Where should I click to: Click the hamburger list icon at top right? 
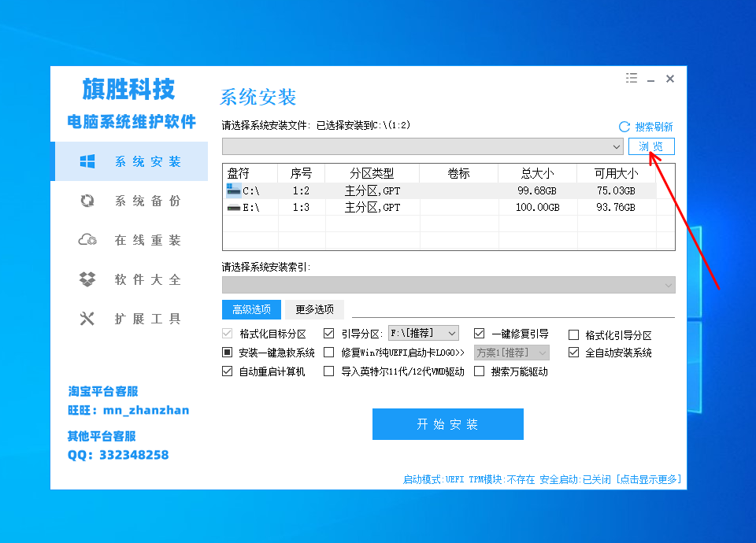click(x=631, y=78)
